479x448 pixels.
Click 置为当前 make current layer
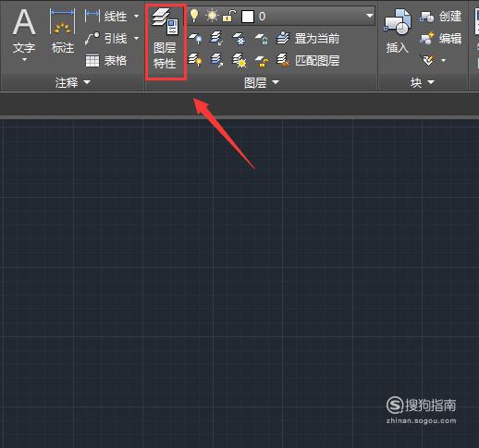point(308,39)
